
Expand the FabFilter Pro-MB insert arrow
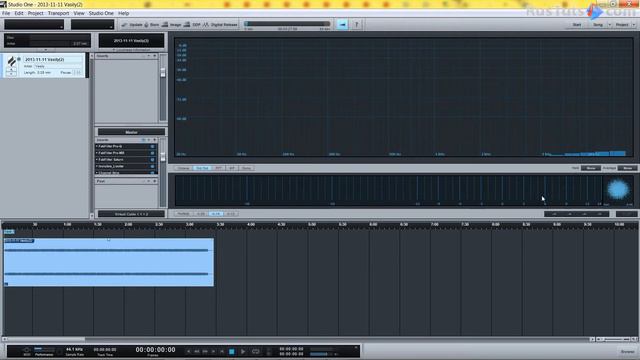click(97, 153)
